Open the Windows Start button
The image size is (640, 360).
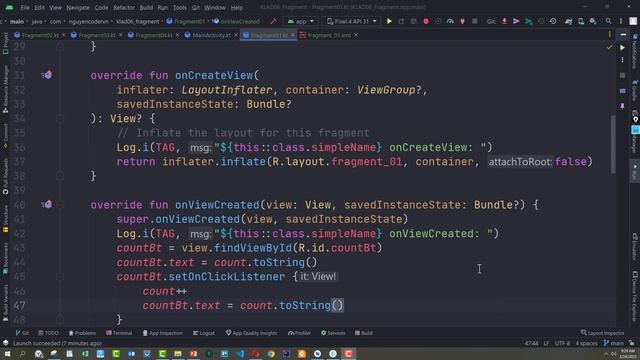pos(7,353)
